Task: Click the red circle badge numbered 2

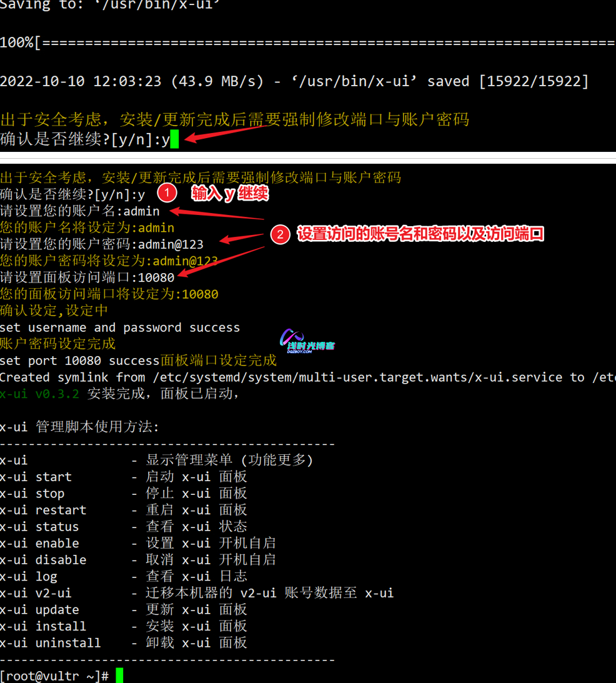Action: (x=281, y=234)
